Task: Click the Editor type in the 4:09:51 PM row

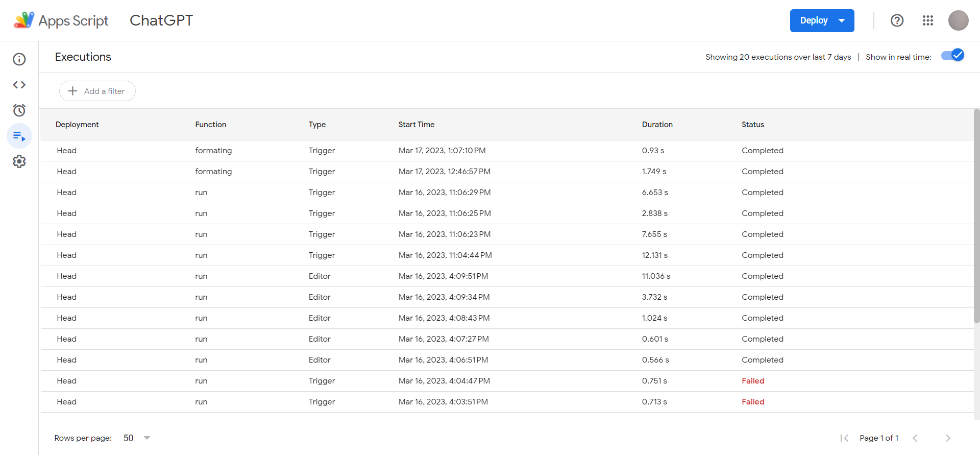Action: point(320,276)
